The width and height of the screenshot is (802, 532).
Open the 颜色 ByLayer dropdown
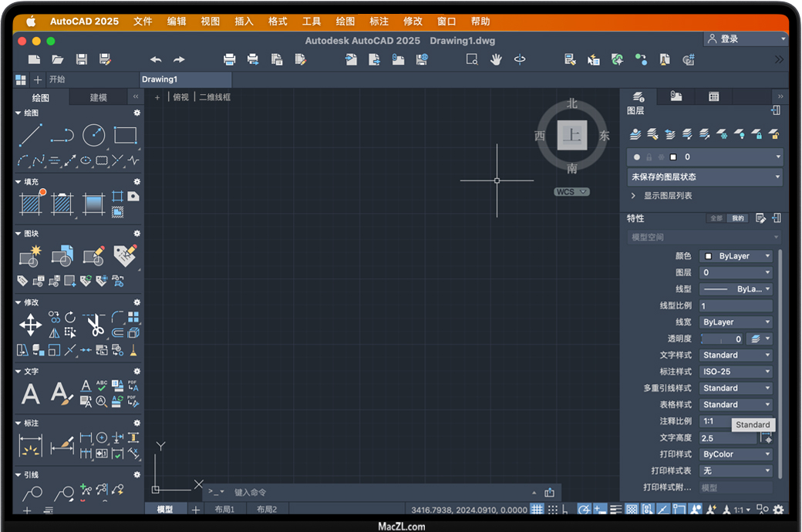tap(736, 256)
